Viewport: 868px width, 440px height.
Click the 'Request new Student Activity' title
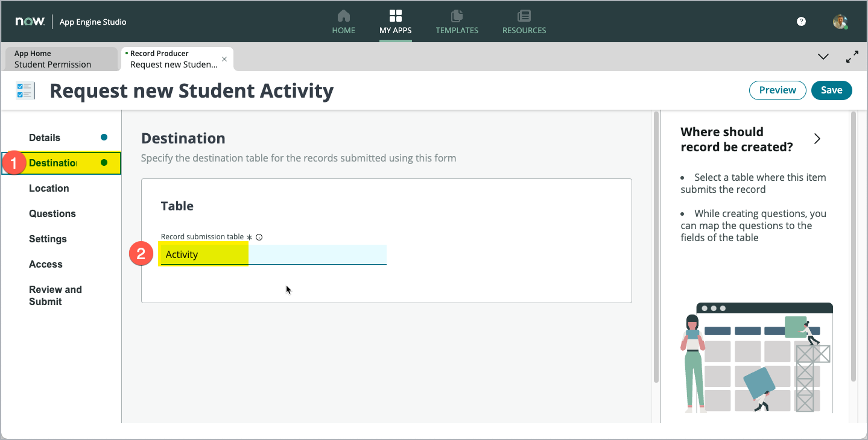tap(192, 90)
